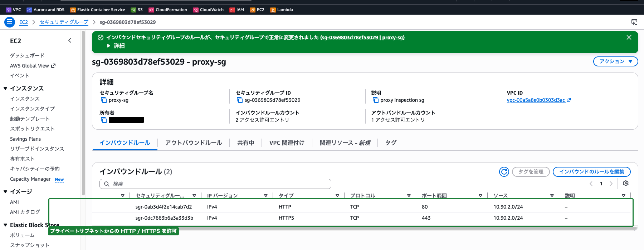Viewport: 644px width, 250px height.
Task: Select rule sgr-0dc7663b6a3a33d3b row
Action: 361,218
